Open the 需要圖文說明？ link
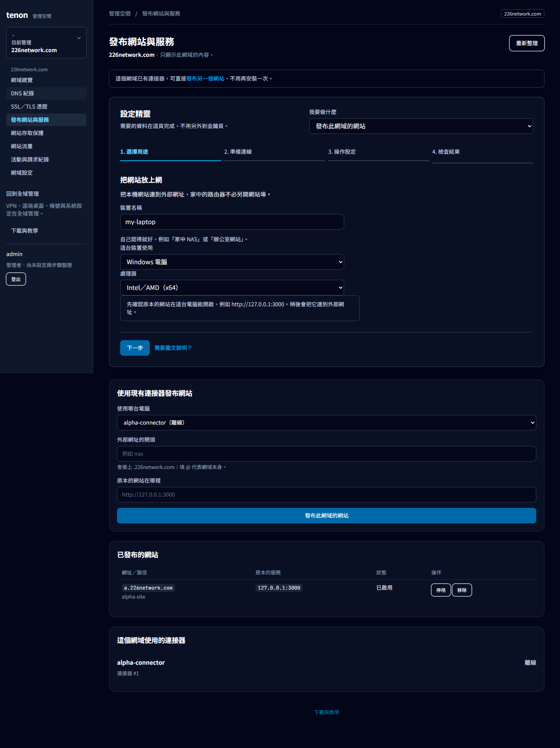The width and height of the screenshot is (560, 748). pyautogui.click(x=173, y=348)
